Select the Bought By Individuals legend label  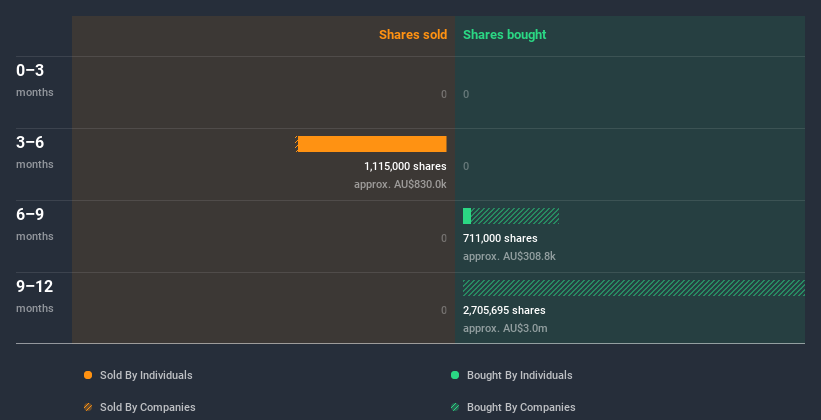tap(519, 375)
